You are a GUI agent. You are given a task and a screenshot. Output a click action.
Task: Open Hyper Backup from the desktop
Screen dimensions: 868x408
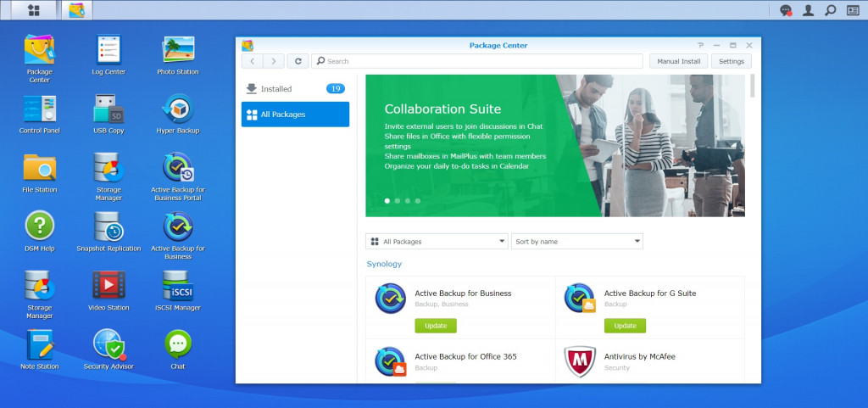point(177,109)
